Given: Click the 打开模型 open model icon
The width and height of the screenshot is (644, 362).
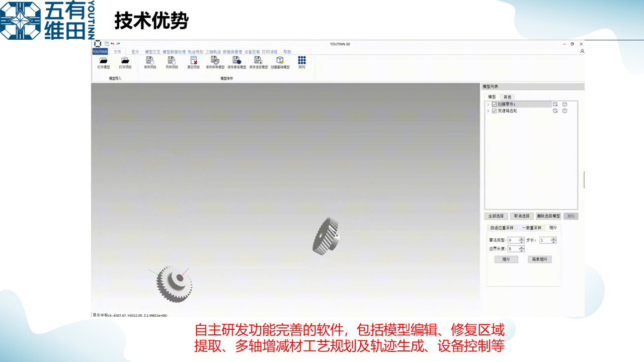Looking at the screenshot, I should (104, 60).
